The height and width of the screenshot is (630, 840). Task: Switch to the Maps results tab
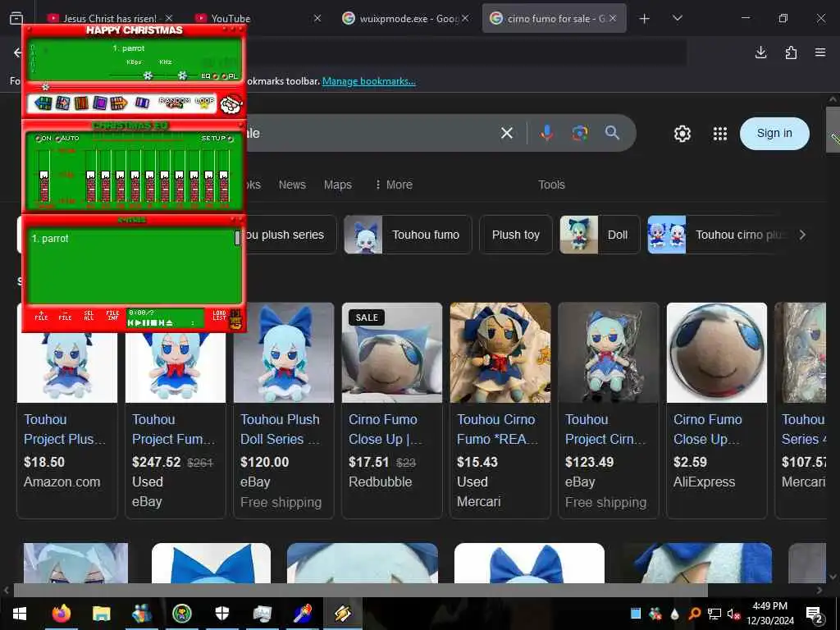(337, 185)
